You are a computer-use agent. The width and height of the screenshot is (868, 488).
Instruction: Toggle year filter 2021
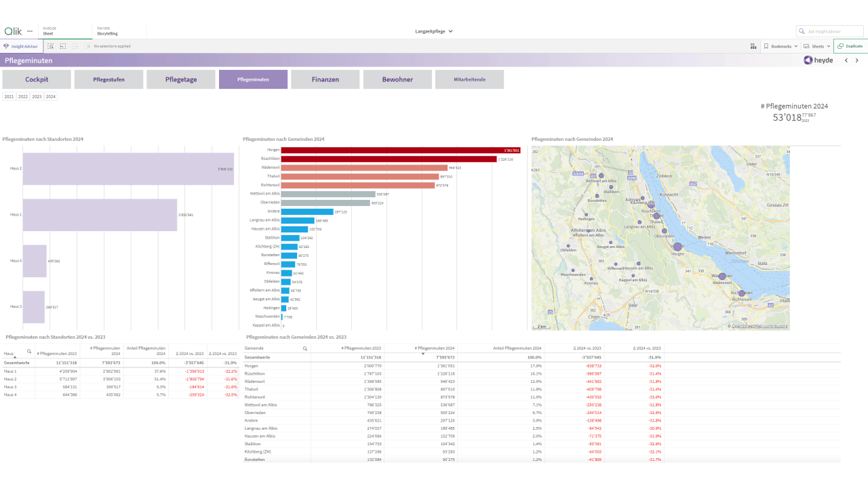coord(9,97)
